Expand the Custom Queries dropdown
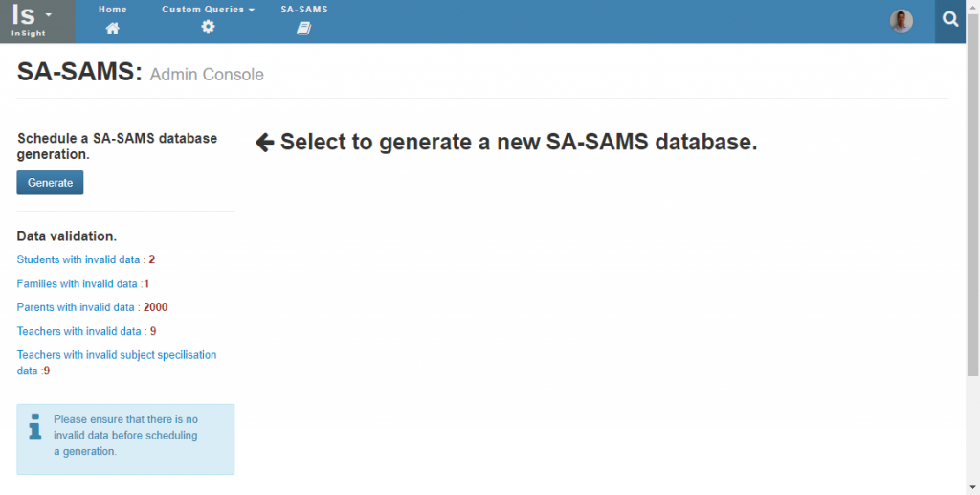980x495 pixels. (x=208, y=10)
